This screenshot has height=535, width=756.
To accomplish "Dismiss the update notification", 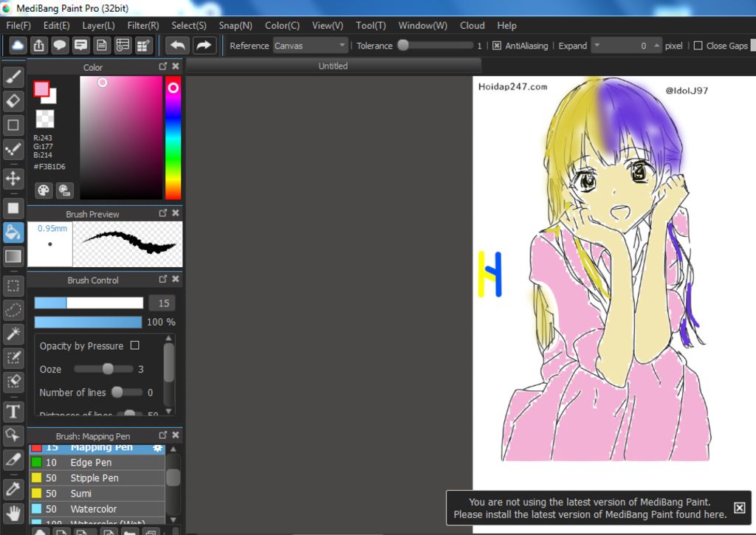I will (x=739, y=508).
